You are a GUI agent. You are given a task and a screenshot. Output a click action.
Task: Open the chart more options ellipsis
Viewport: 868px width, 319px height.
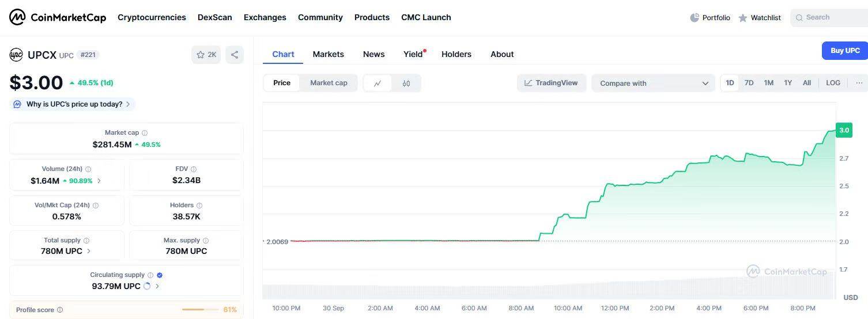(859, 83)
